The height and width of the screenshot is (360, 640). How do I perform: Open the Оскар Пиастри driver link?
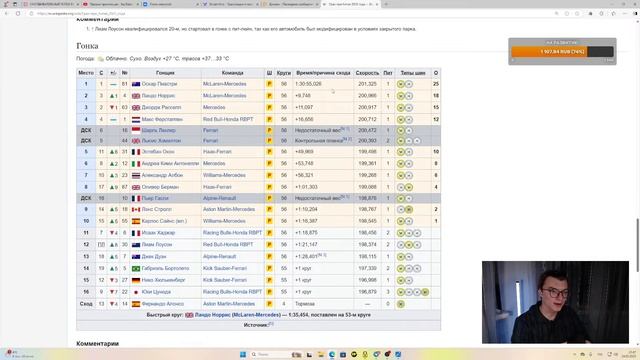[x=159, y=84]
